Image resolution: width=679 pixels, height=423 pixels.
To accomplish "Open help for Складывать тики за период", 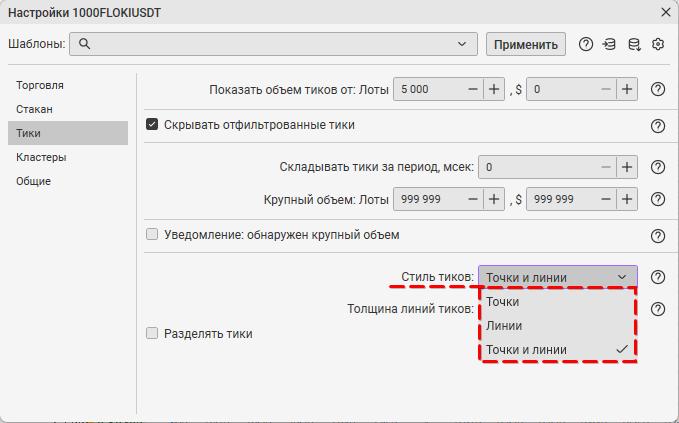I will pos(658,168).
